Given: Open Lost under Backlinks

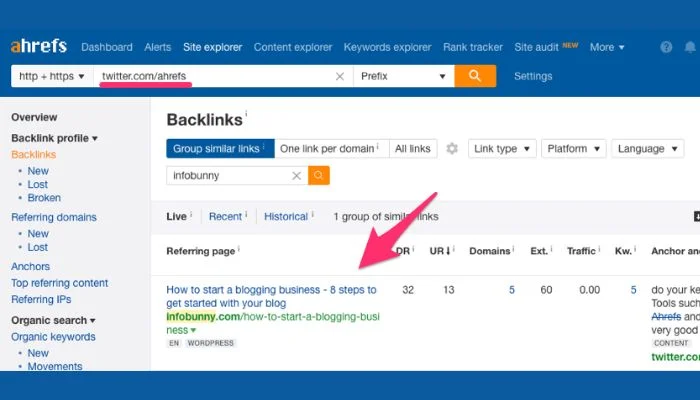Looking at the screenshot, I should click(x=38, y=184).
